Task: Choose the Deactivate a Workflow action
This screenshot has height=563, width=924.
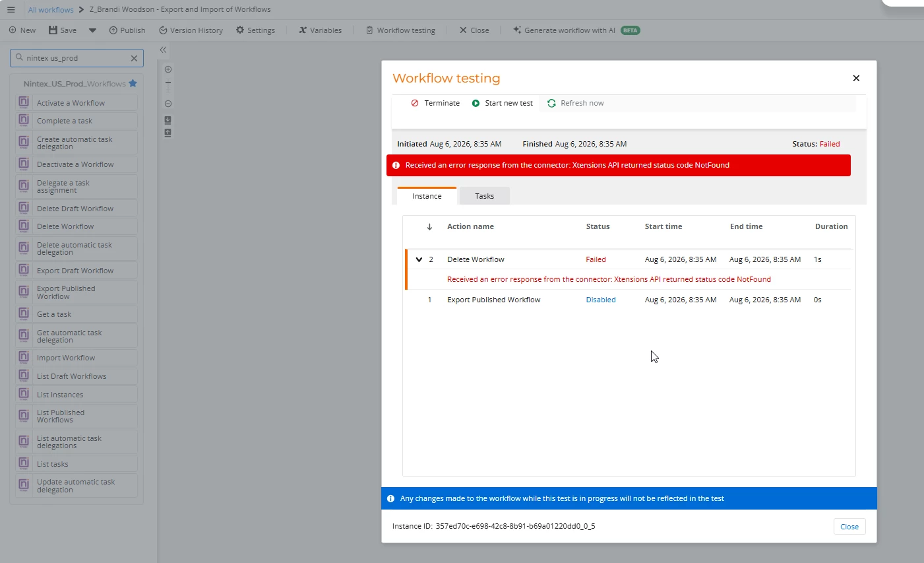Action: 77,164
